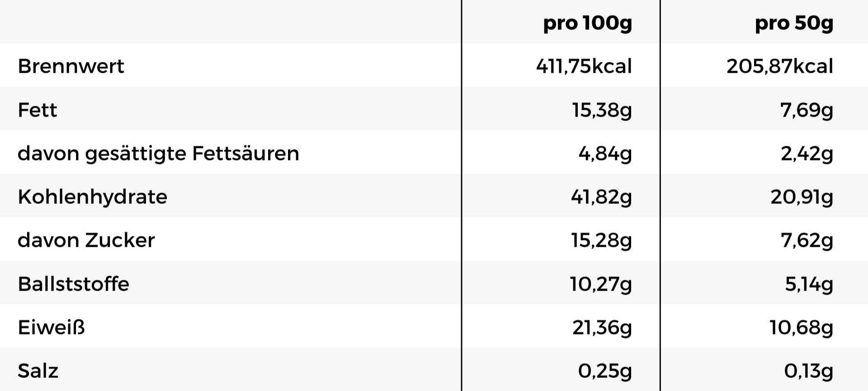Screen dimensions: 868x391
Task: Select the Eiweiß row label
Action: [x=51, y=327]
